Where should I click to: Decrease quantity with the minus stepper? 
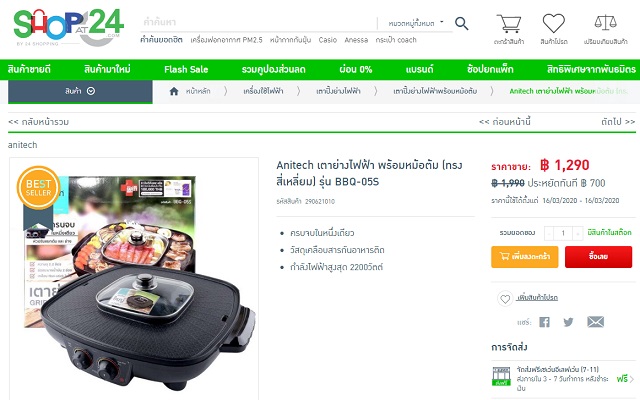pyautogui.click(x=549, y=233)
